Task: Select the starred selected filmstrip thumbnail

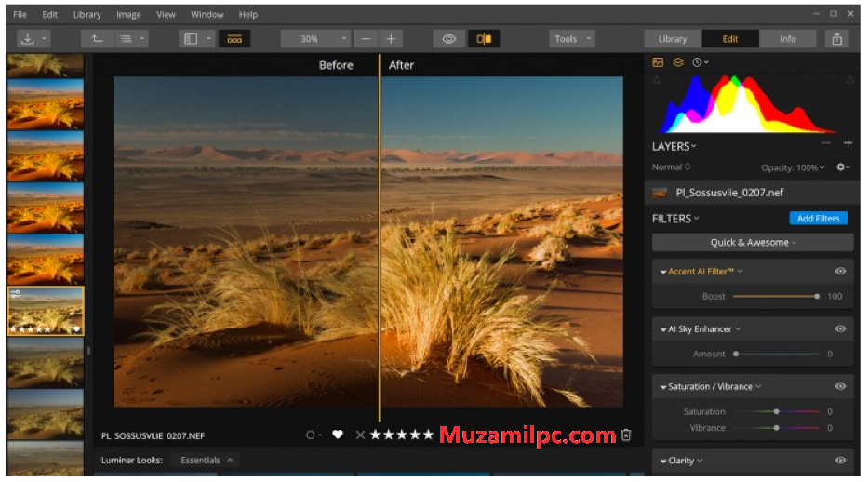Action: point(46,311)
